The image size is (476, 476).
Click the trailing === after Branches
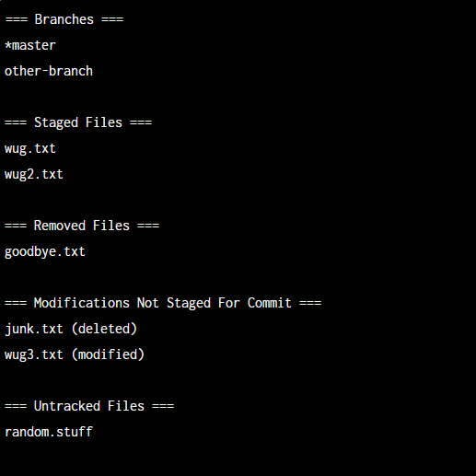click(112, 19)
